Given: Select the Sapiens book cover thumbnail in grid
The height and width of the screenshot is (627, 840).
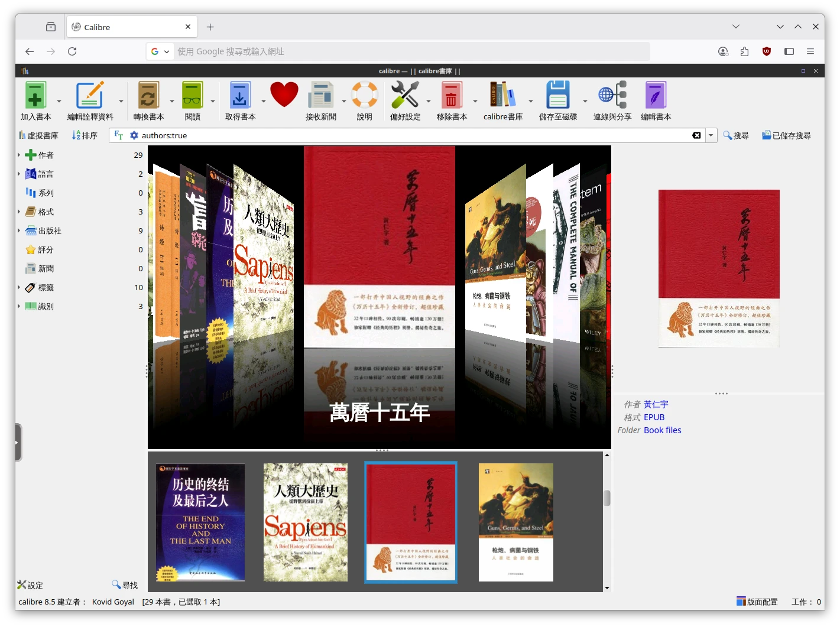Looking at the screenshot, I should coord(305,522).
